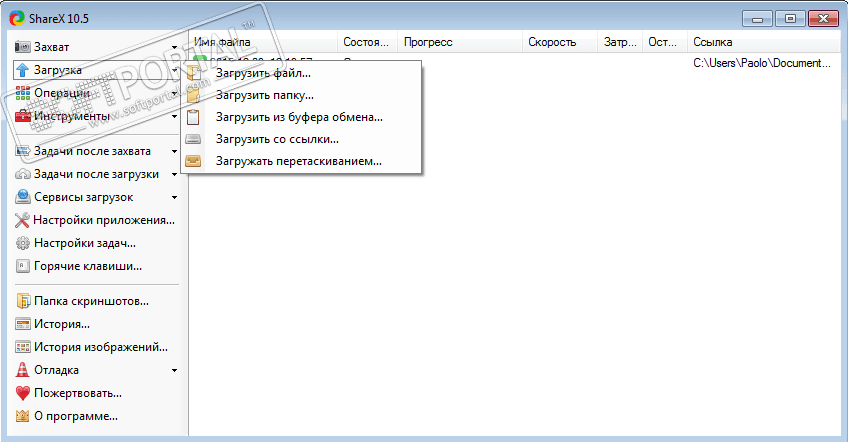Expand the Инструменты submenu arrow

pos(174,116)
